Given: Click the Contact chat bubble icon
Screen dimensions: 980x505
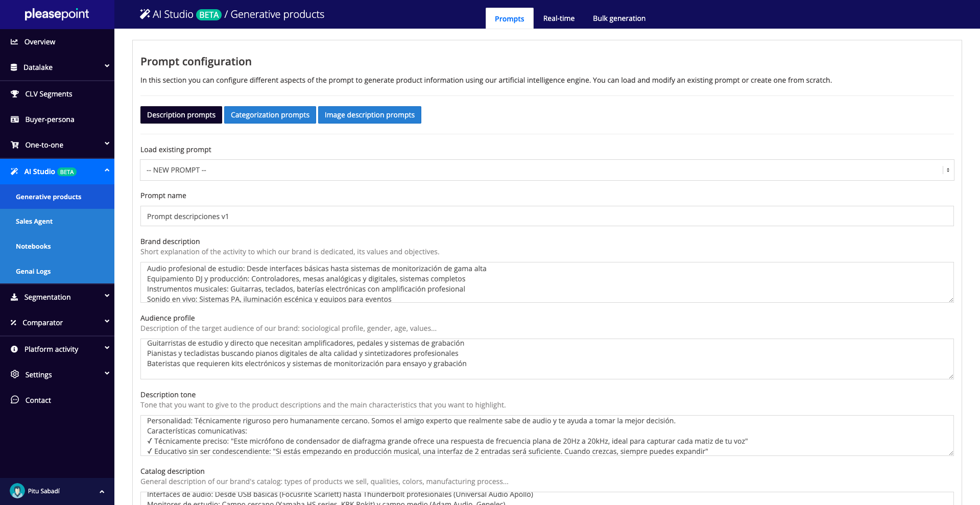Looking at the screenshot, I should point(15,400).
